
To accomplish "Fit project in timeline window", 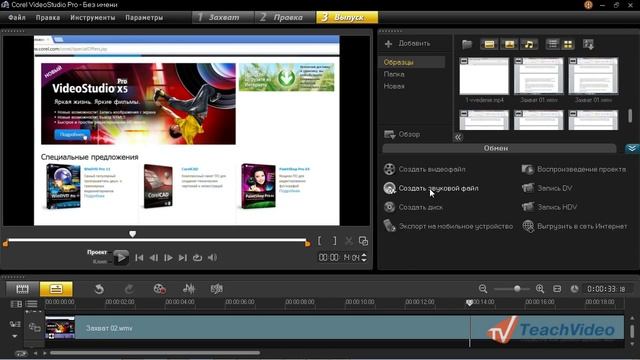I will pyautogui.click(x=557, y=289).
